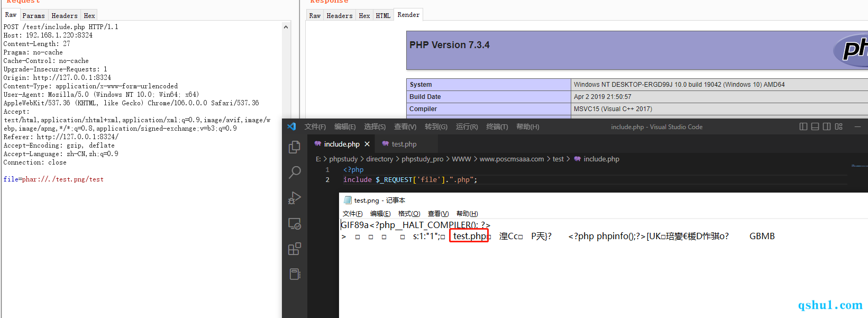868x318 pixels.
Task: Click the Notepad icon beside test.png title
Action: point(348,200)
